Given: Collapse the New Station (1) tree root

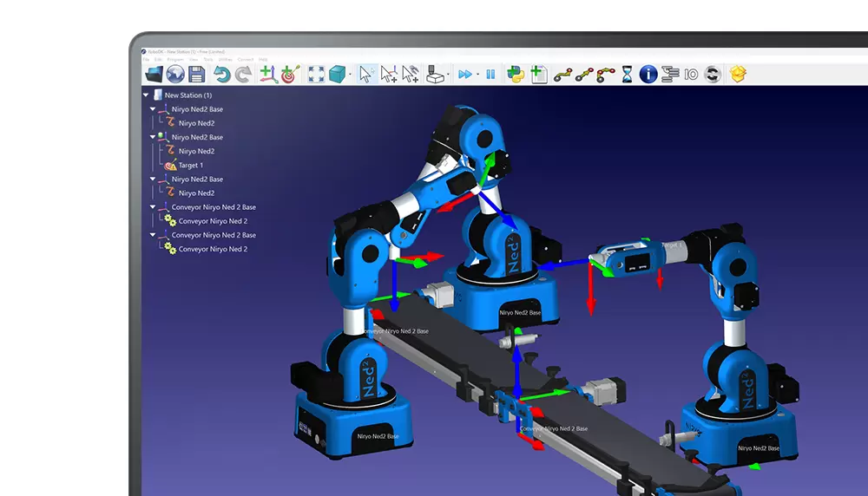Looking at the screenshot, I should [x=146, y=95].
